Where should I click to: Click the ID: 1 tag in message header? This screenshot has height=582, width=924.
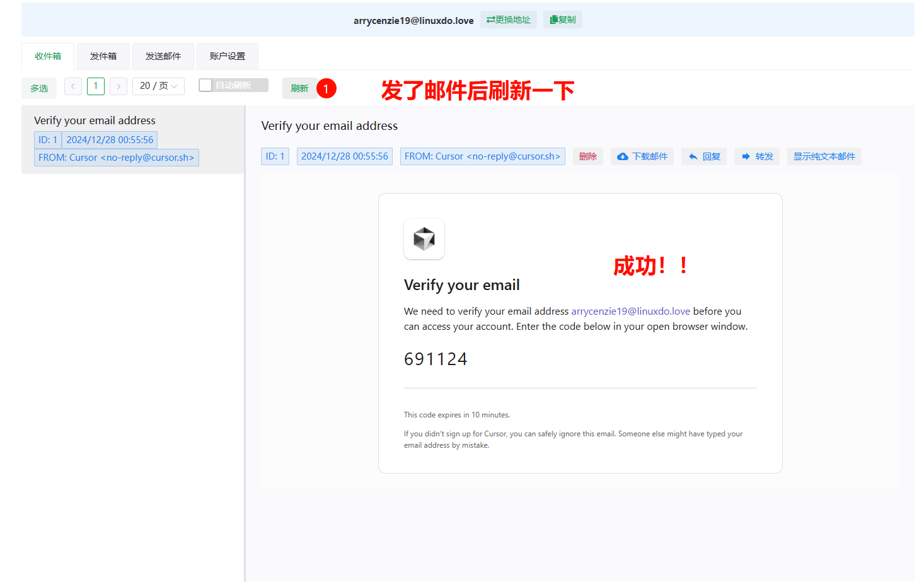tap(275, 156)
